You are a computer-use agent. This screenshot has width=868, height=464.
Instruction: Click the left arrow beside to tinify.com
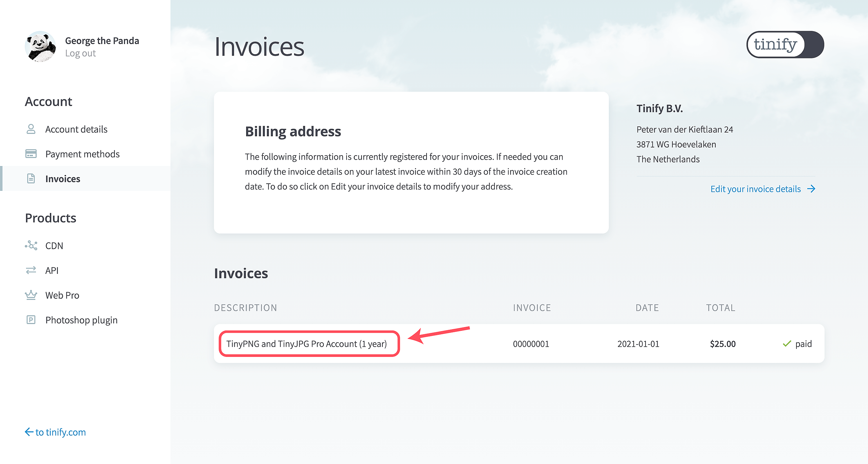[29, 432]
